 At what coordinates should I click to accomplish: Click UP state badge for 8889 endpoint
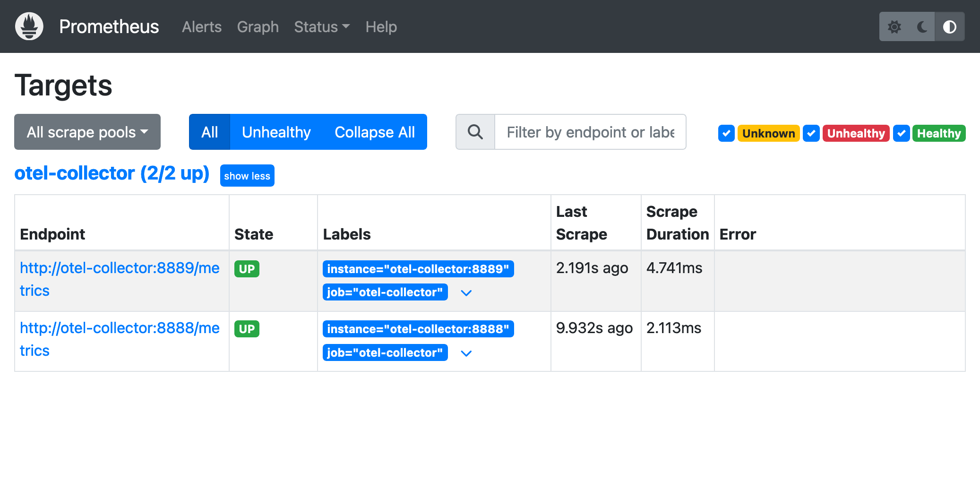[247, 269]
